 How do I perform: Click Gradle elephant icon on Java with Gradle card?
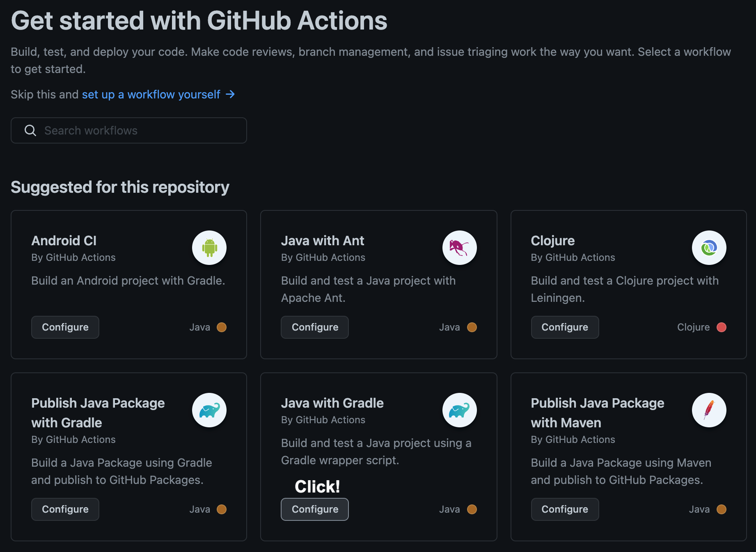tap(459, 410)
